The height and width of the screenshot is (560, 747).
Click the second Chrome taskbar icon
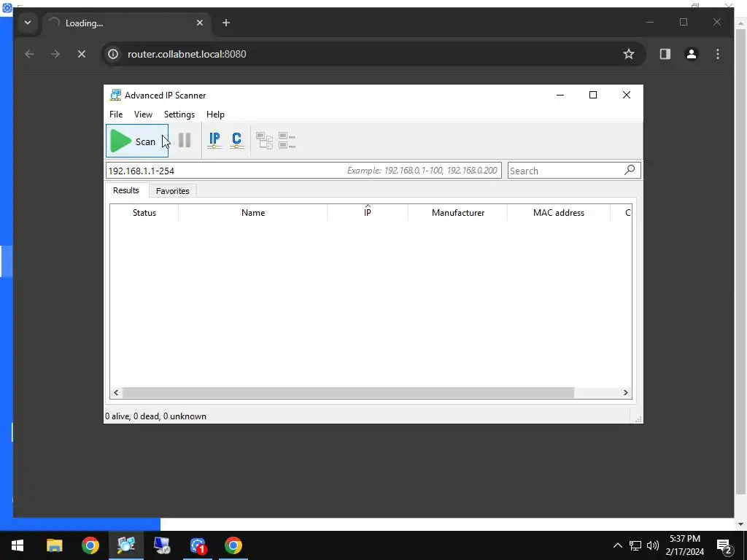(233, 545)
